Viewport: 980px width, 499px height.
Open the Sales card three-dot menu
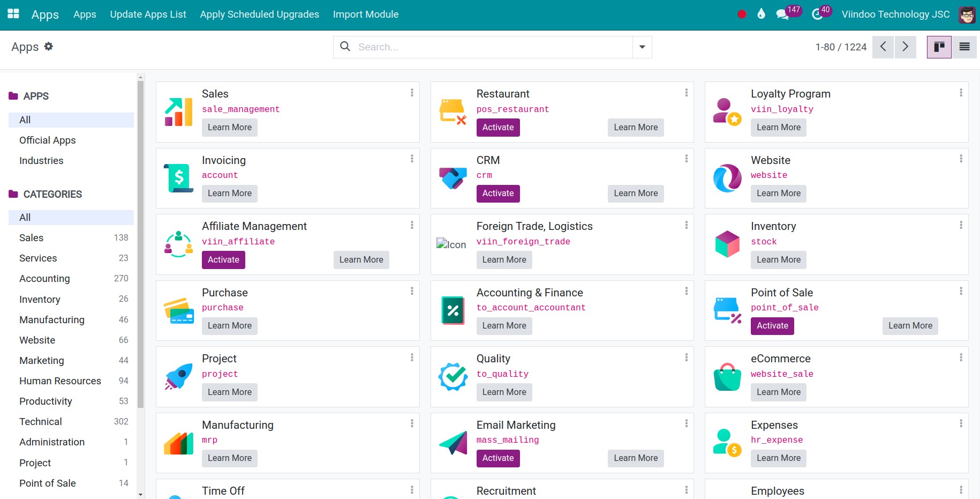[x=412, y=93]
